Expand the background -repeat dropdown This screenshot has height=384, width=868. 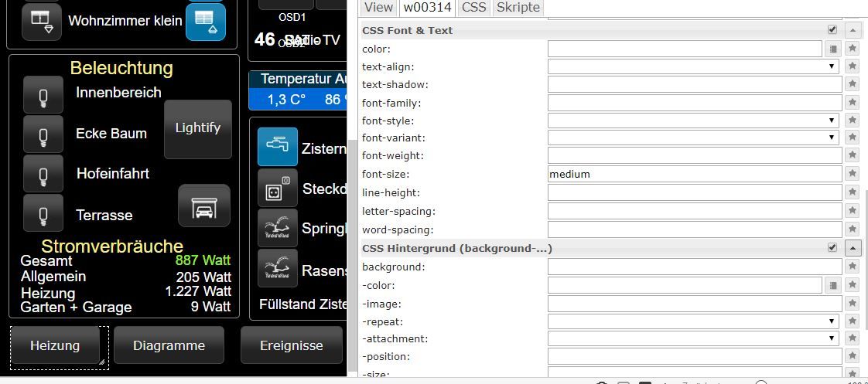[x=694, y=321]
